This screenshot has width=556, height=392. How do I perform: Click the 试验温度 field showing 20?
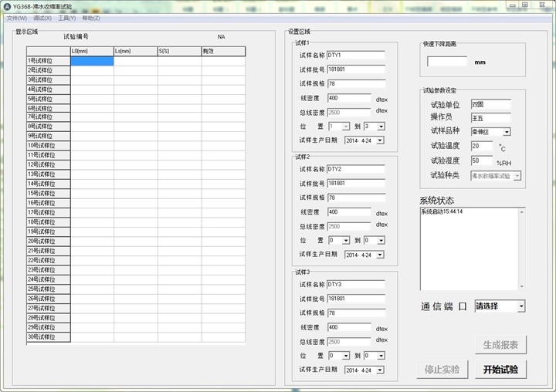pos(481,146)
